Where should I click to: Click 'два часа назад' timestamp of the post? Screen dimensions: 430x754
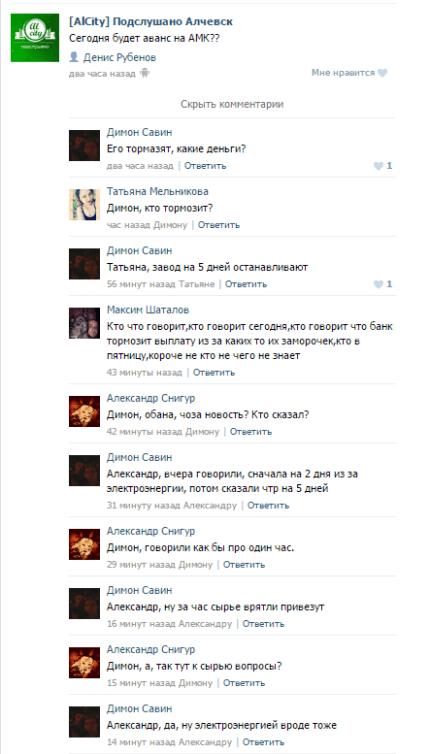pyautogui.click(x=102, y=74)
